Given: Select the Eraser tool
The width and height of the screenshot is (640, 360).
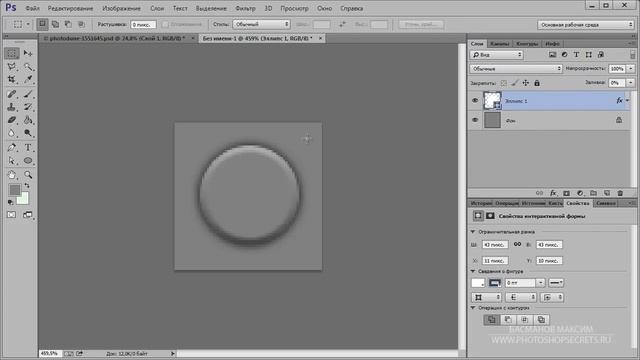Looking at the screenshot, I should 12,120.
